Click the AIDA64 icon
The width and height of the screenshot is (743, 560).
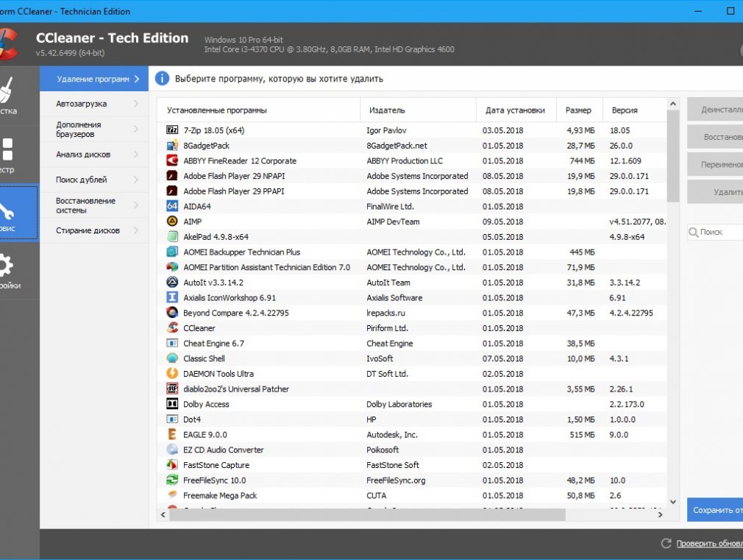point(172,206)
